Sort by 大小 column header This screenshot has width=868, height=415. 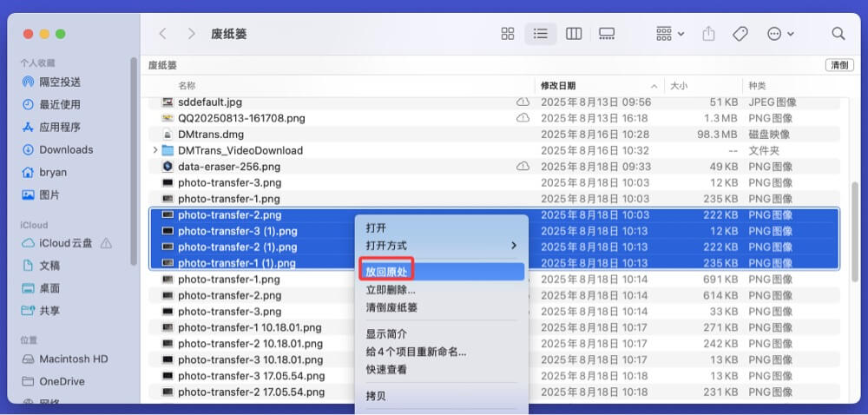(679, 86)
